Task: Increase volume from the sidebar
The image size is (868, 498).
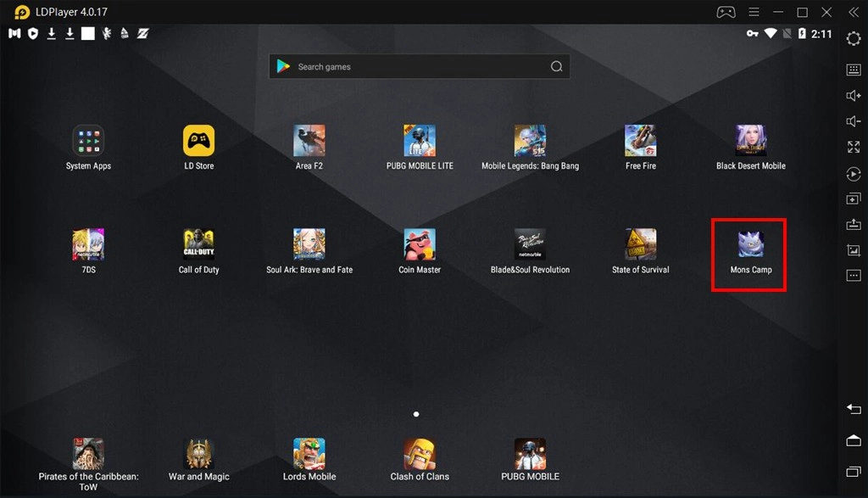Action: 854,96
